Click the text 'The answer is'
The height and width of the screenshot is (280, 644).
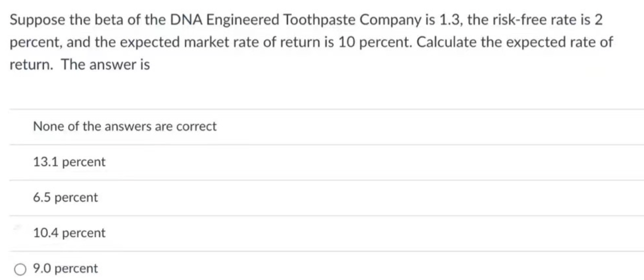tap(105, 65)
